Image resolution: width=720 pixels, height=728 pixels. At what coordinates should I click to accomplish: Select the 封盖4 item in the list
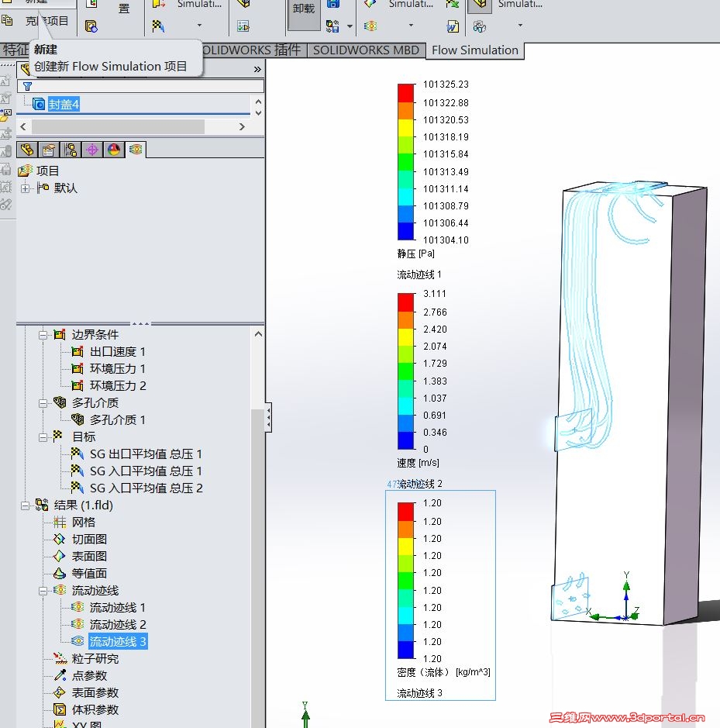click(x=64, y=104)
